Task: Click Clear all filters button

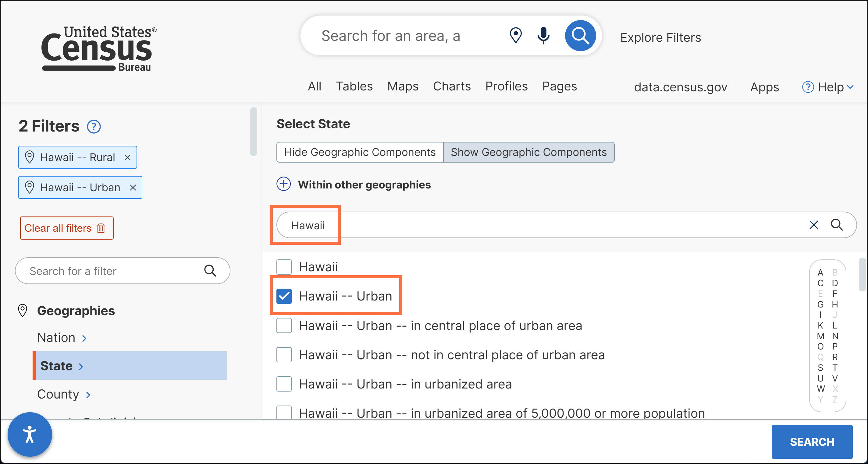Action: 66,228
